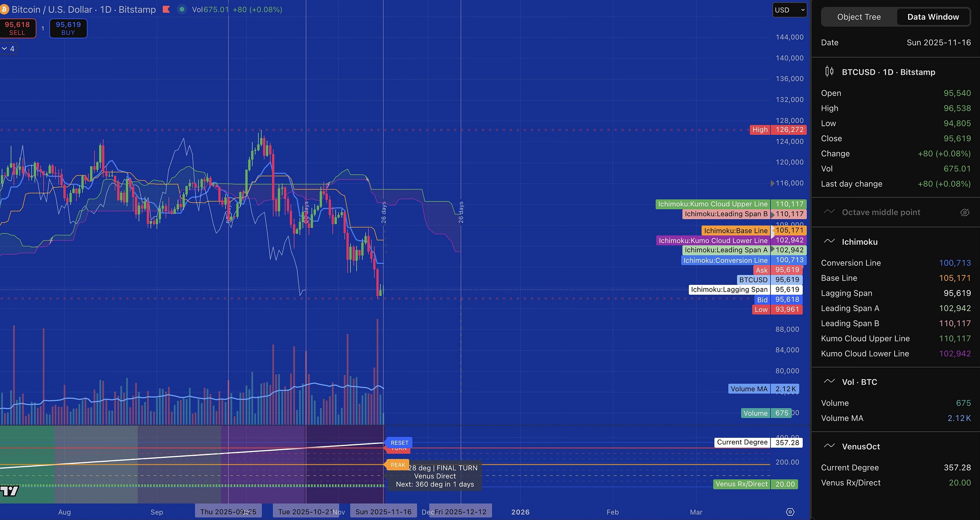Click the Ichimoku indicator line icon
This screenshot has height=520, width=980.
829,241
